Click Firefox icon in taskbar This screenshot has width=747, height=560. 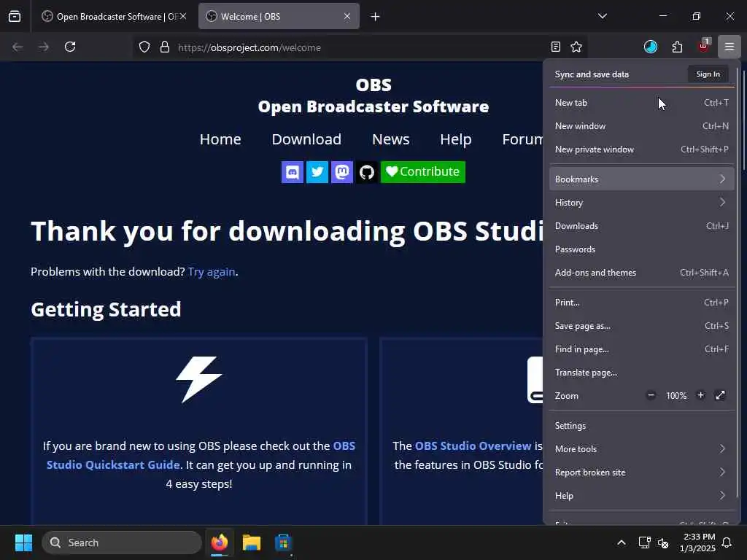click(x=220, y=542)
